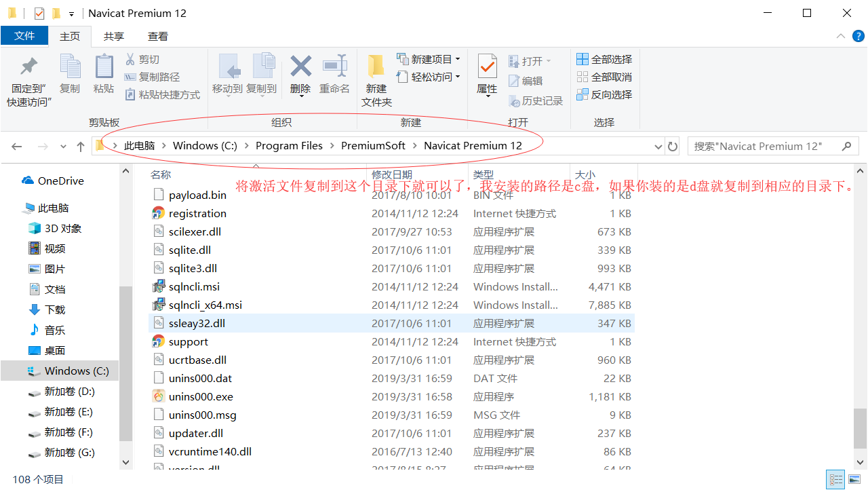Viewport: 868px width, 490px height.
Task: Click the search magnifier icon
Action: click(x=846, y=146)
